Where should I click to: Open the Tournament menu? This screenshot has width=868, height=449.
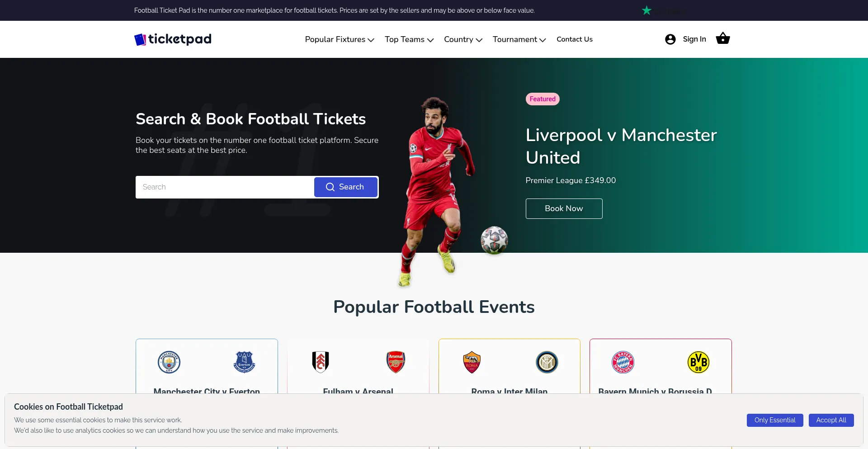point(519,39)
